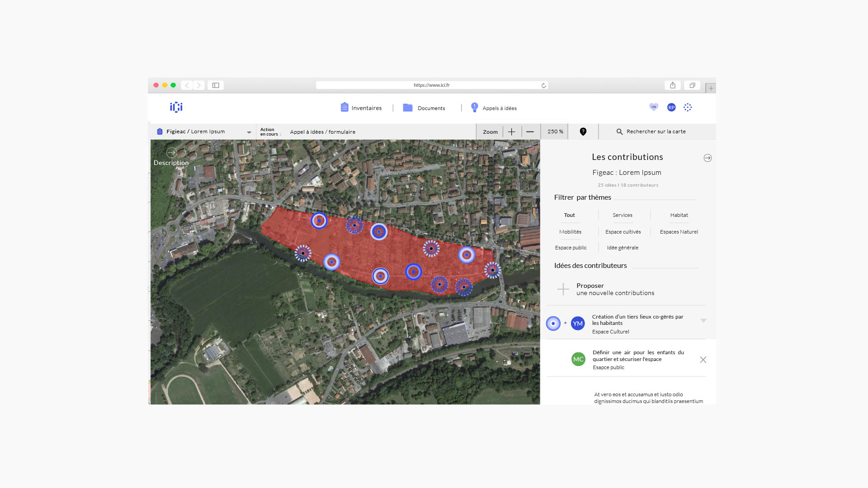868x488 pixels.
Task: Open the Documents folder menu item
Action: point(424,108)
